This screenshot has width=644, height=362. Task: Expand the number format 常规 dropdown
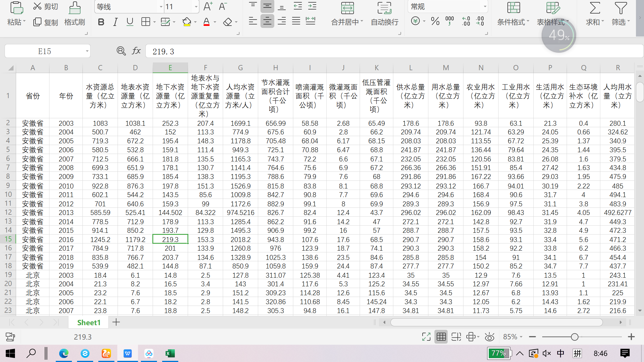[485, 7]
